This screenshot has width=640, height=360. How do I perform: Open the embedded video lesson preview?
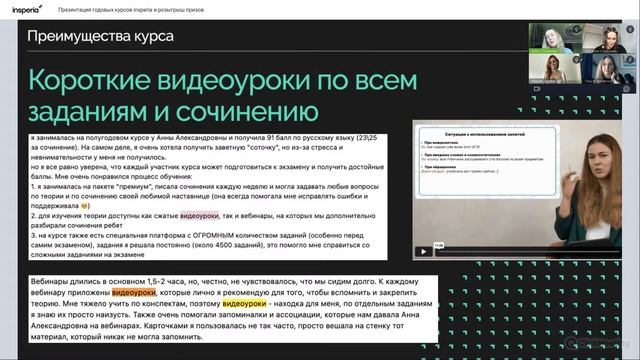coord(517,189)
